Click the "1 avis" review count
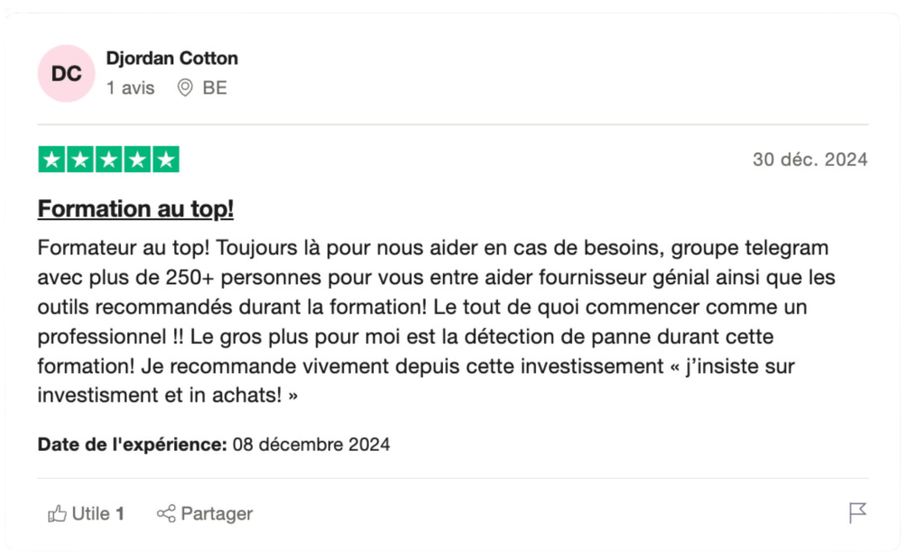Image resolution: width=924 pixels, height=560 pixels. [x=130, y=88]
